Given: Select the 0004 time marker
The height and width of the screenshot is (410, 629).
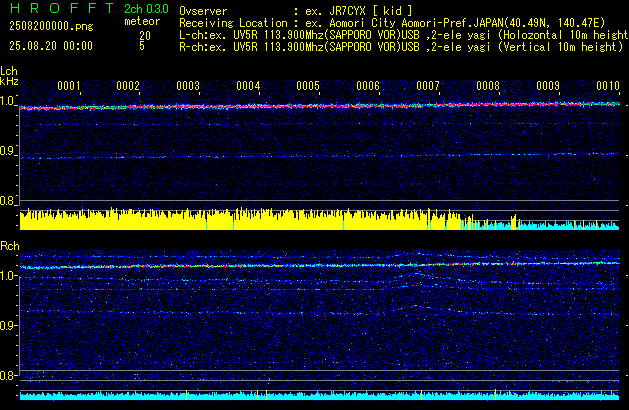Looking at the screenshot, I should tap(248, 86).
